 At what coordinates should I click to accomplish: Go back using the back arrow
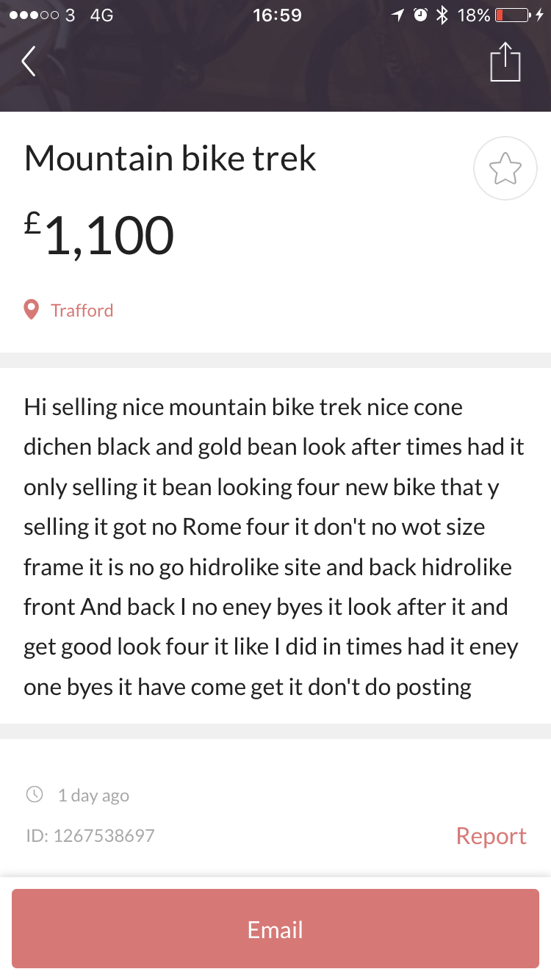pyautogui.click(x=29, y=62)
